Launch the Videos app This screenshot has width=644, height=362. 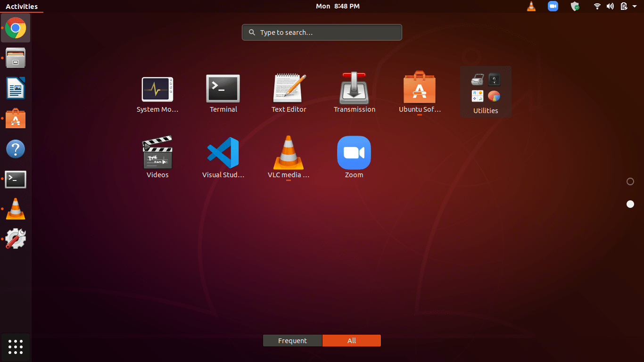[x=157, y=158]
